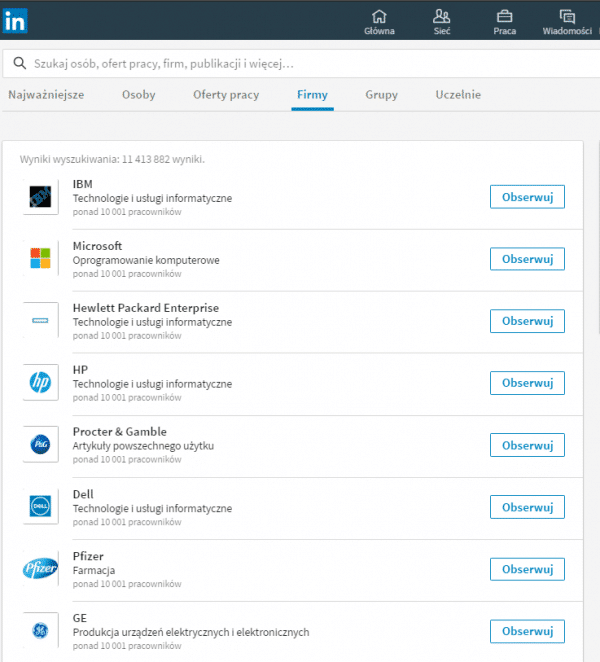Image resolution: width=600 pixels, height=662 pixels.
Task: Click the Dell company logo
Action: coord(41,506)
